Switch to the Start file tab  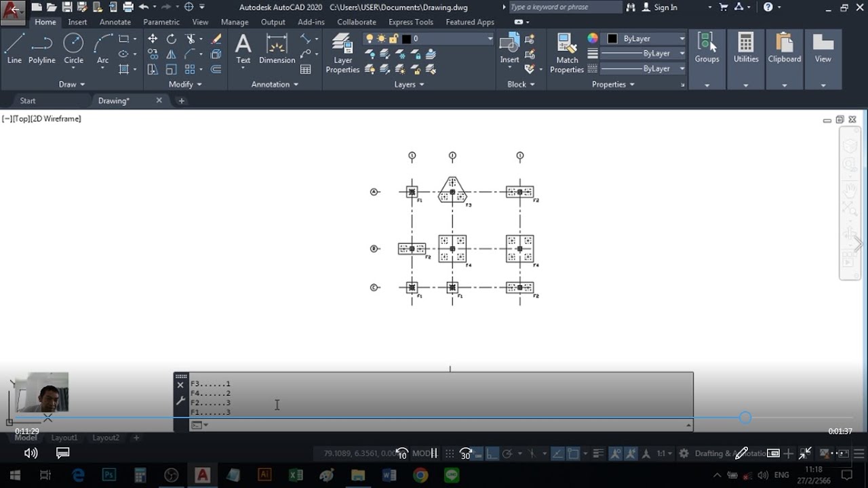coord(28,101)
